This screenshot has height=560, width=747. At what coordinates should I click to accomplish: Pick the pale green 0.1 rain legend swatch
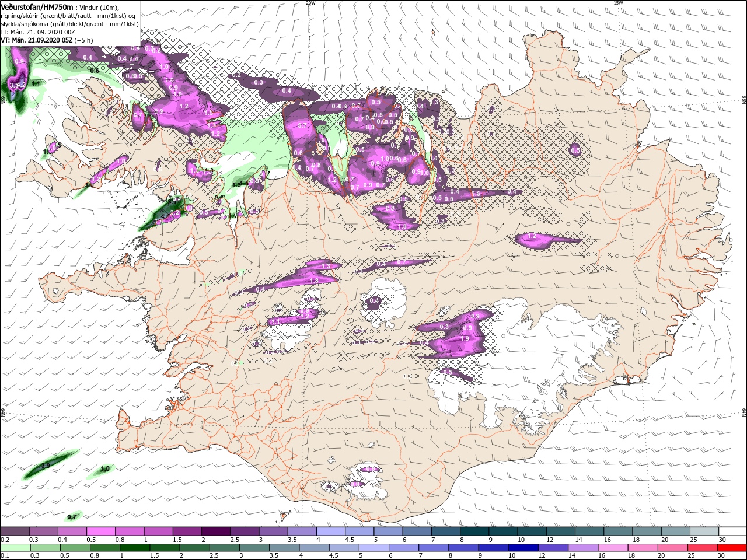tap(15, 548)
